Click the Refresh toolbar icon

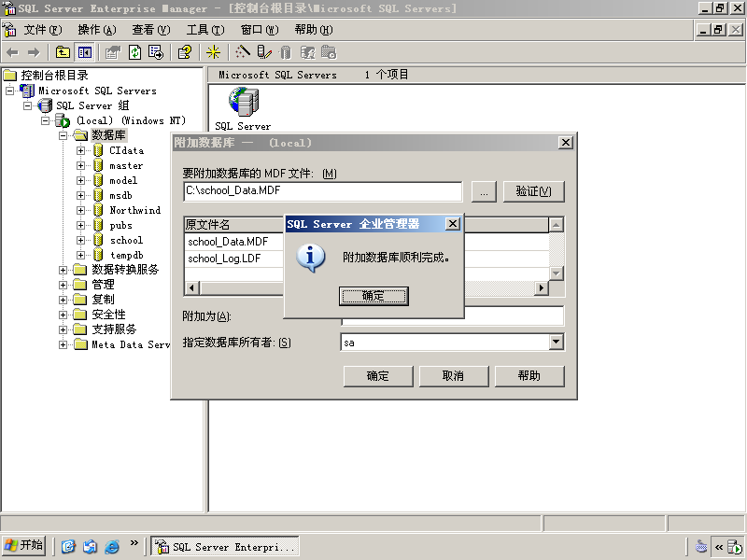pos(134,52)
